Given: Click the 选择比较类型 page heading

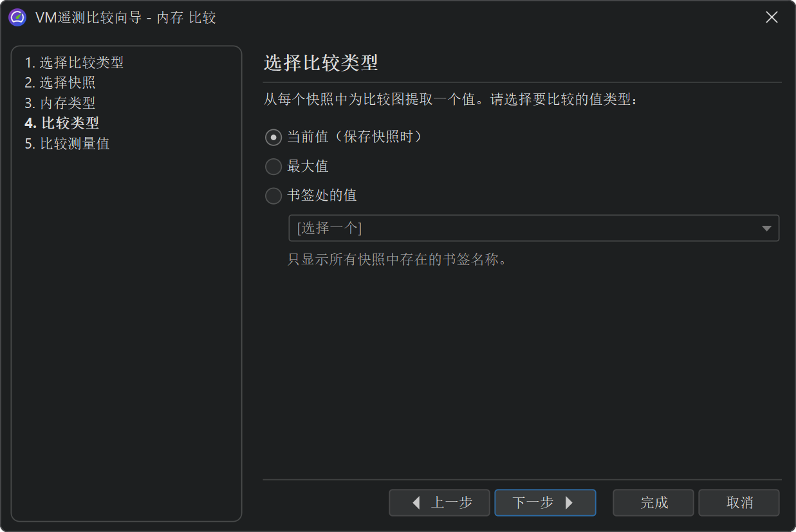Looking at the screenshot, I should [x=320, y=63].
